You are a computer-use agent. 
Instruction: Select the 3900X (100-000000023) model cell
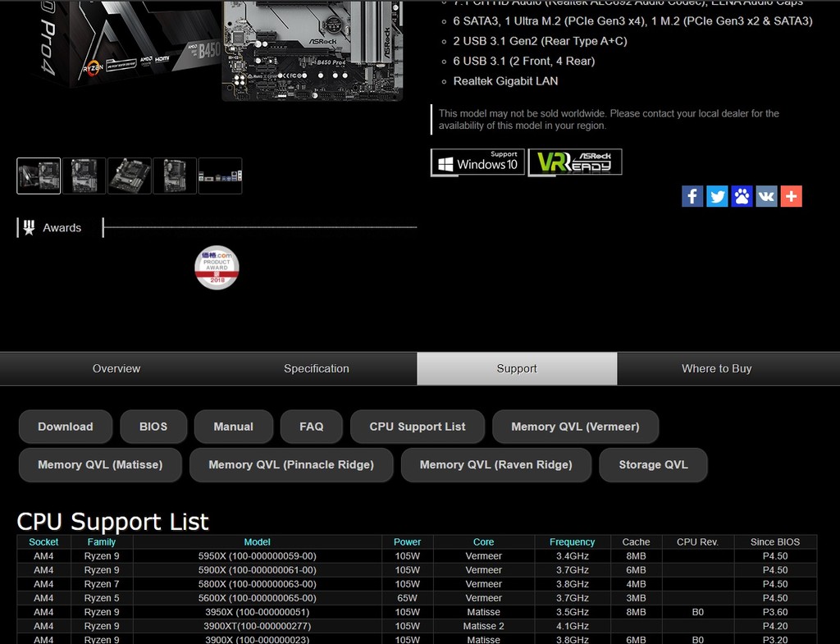coord(257,640)
